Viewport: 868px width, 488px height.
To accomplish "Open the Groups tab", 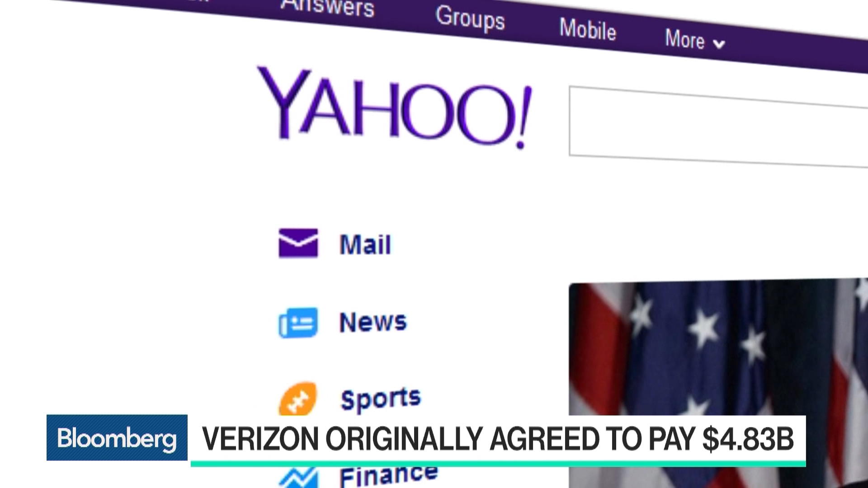I will tap(470, 18).
